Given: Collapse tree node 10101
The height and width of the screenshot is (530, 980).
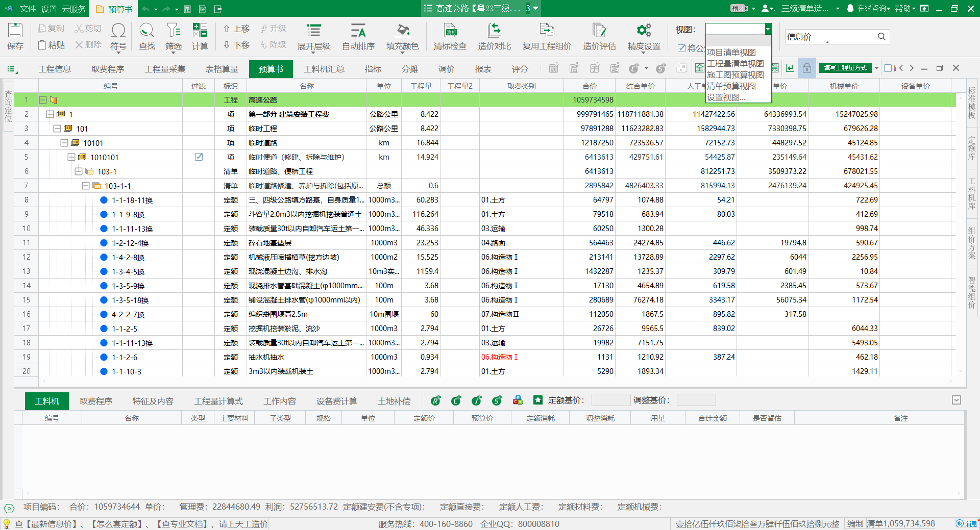Looking at the screenshot, I should [64, 143].
